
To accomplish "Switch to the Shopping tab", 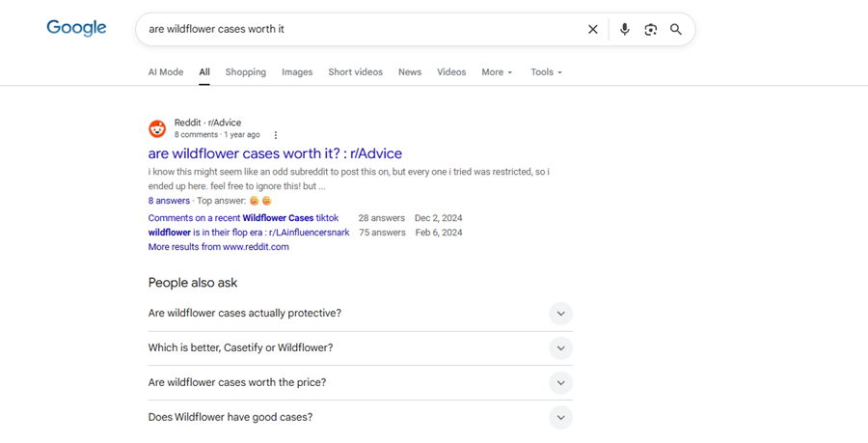I will point(245,72).
